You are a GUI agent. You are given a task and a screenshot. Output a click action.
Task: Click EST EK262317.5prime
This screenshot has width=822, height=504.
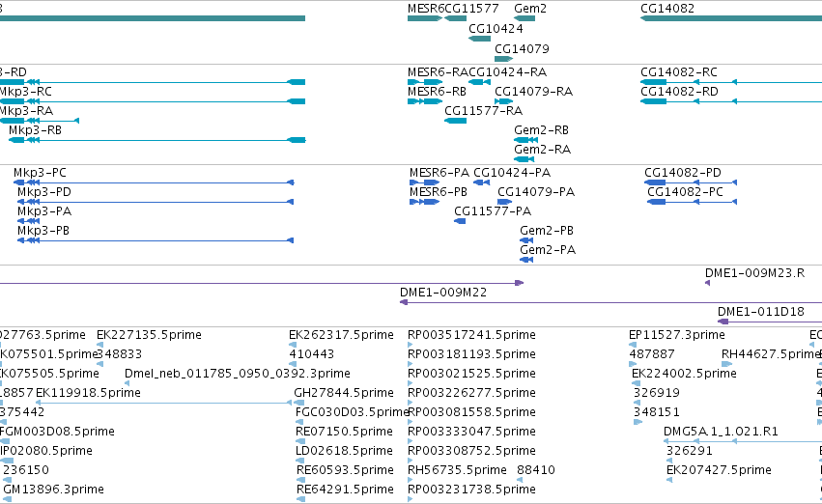(x=341, y=335)
